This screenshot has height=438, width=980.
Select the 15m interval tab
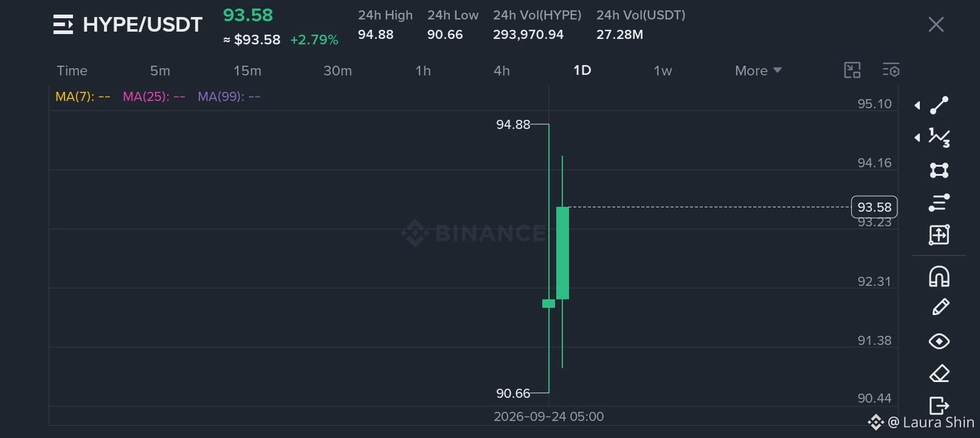[247, 71]
